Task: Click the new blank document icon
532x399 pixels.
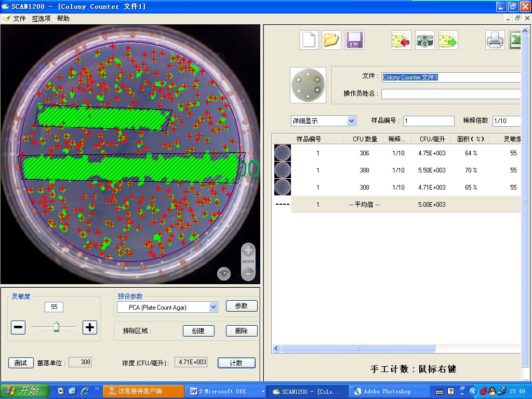Action: [x=309, y=40]
